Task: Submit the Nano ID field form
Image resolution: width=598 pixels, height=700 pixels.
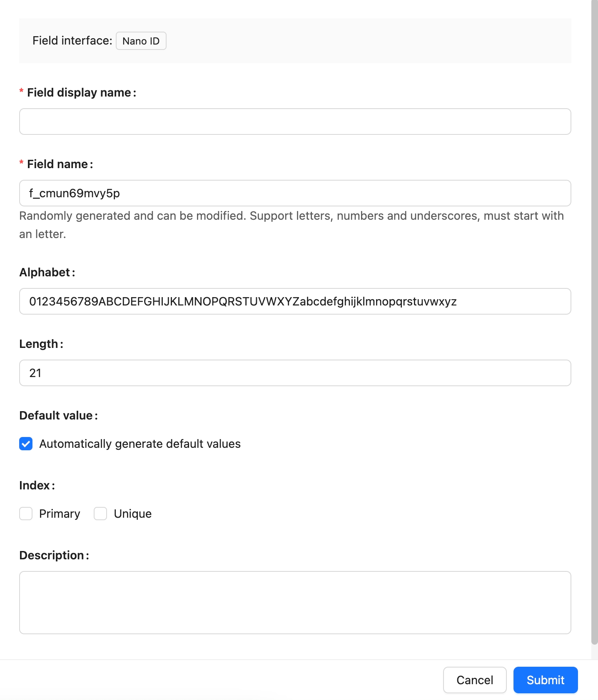Action: (545, 680)
